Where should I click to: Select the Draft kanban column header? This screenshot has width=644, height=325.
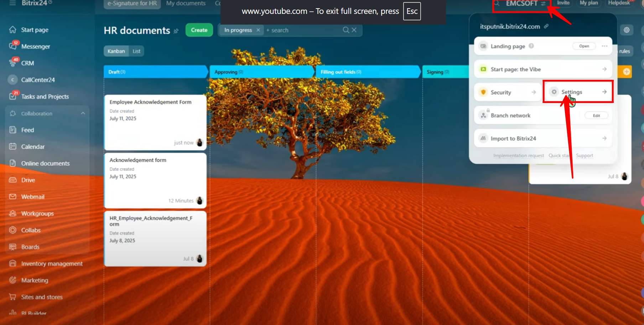coord(155,72)
